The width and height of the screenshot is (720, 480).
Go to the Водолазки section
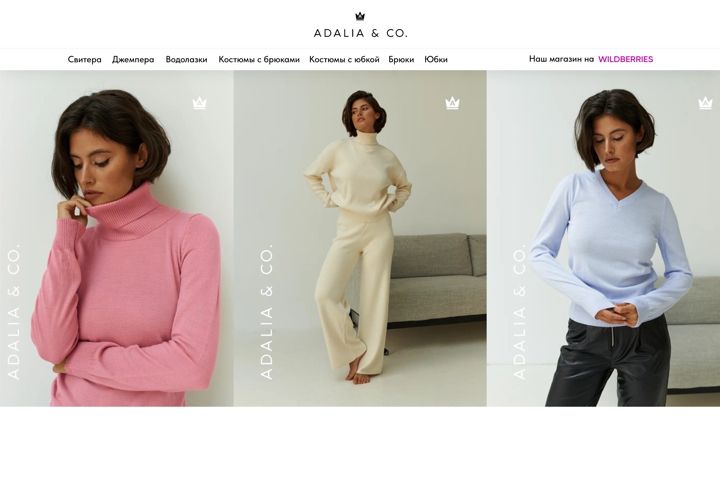click(x=186, y=59)
